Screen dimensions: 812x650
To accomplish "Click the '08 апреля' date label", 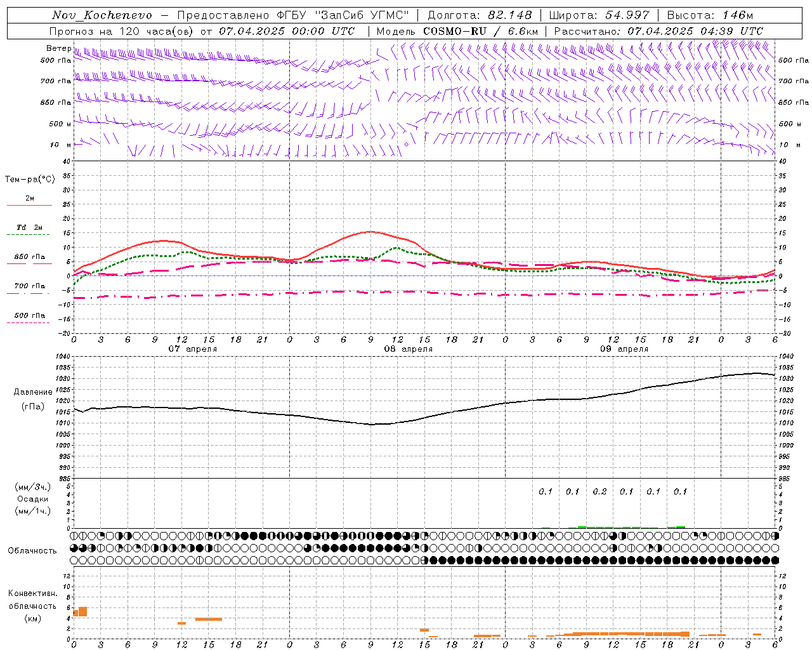I will point(408,349).
